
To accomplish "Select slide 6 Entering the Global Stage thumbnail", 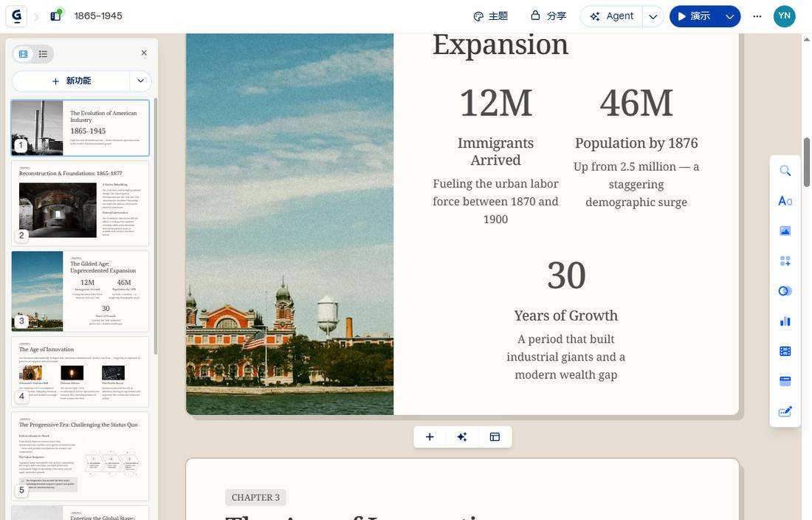I will pos(80,513).
